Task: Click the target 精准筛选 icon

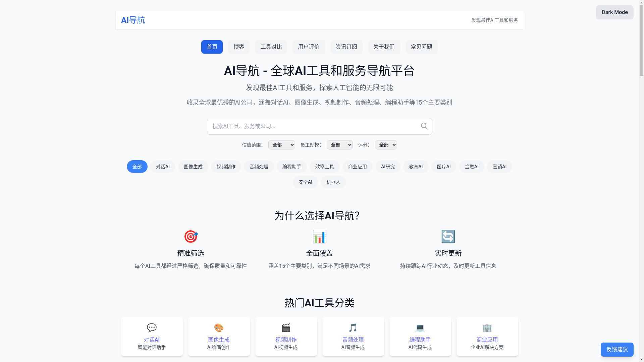Action: [x=191, y=237]
